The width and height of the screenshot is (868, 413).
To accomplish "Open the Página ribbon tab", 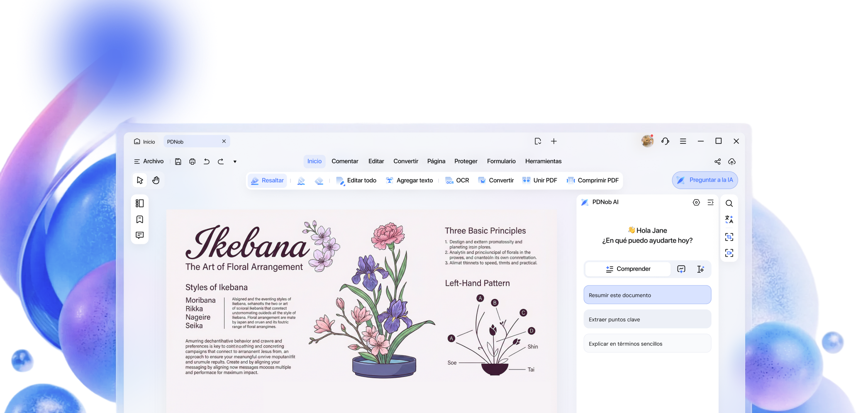I will (x=436, y=161).
